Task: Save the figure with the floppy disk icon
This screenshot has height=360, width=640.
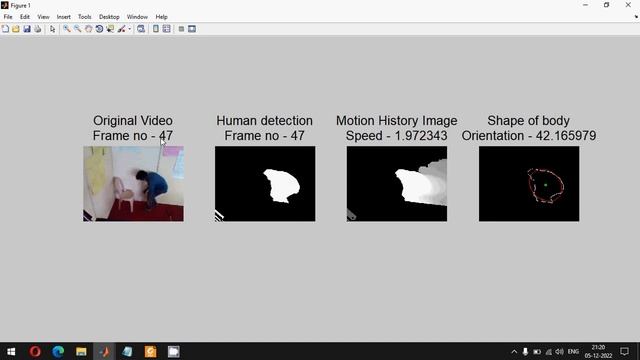Action: point(27,29)
